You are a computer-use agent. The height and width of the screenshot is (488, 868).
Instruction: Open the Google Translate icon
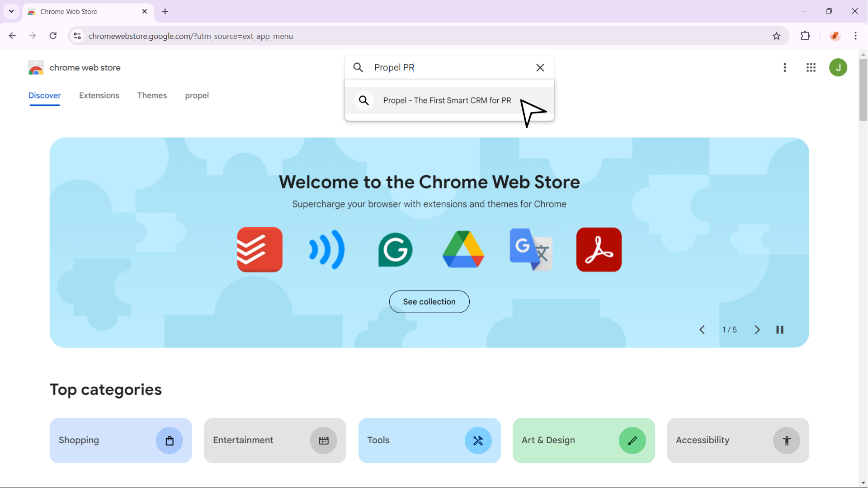click(531, 249)
